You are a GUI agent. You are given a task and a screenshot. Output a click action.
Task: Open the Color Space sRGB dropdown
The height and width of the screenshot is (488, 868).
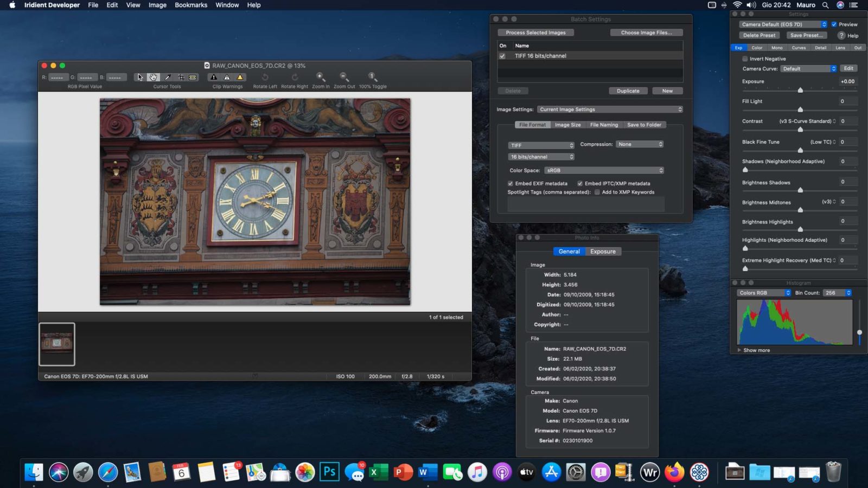[604, 170]
